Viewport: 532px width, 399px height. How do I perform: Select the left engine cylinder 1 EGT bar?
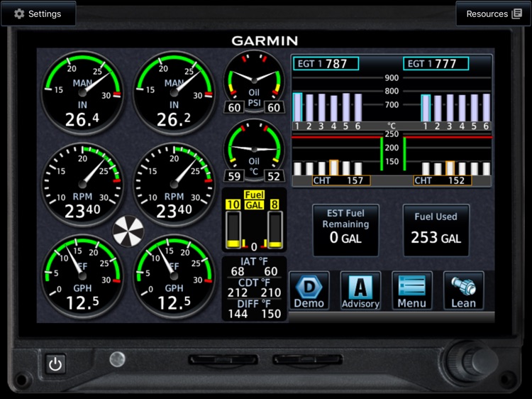(x=297, y=107)
